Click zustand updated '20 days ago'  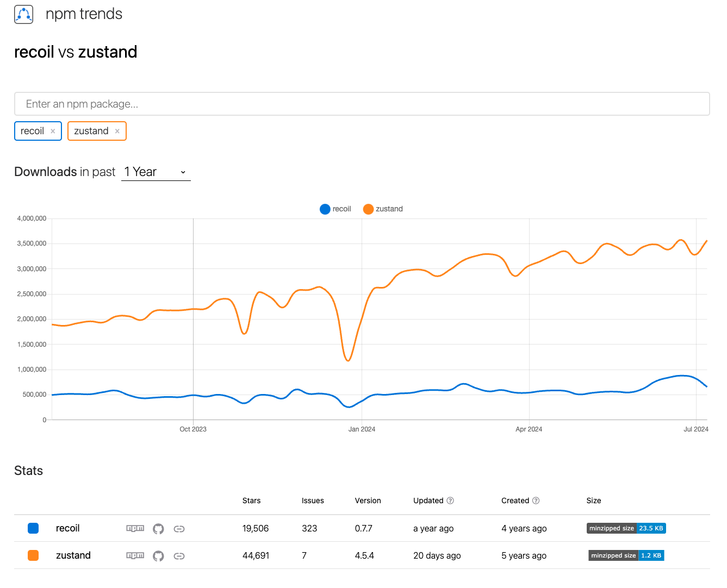click(437, 555)
